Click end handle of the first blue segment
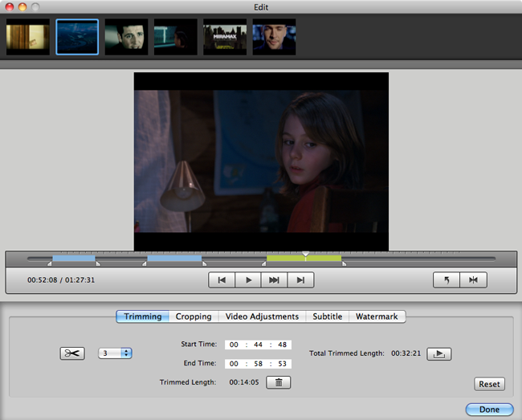Image resolution: width=522 pixels, height=420 pixels. 98,263
